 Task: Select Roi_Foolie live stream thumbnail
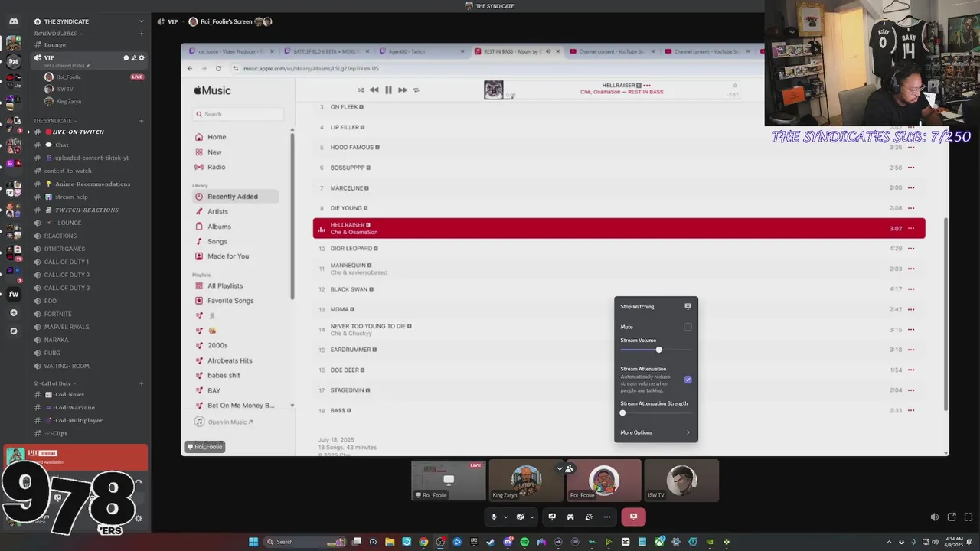click(449, 480)
